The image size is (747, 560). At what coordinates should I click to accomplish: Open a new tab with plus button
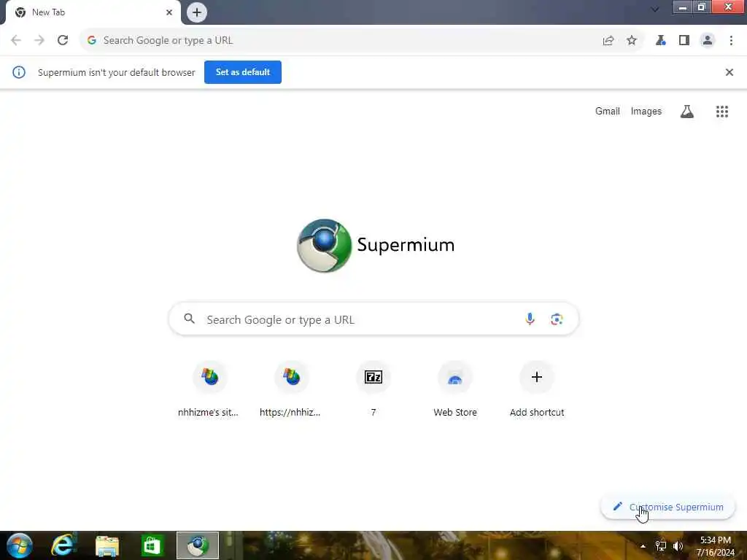click(196, 12)
